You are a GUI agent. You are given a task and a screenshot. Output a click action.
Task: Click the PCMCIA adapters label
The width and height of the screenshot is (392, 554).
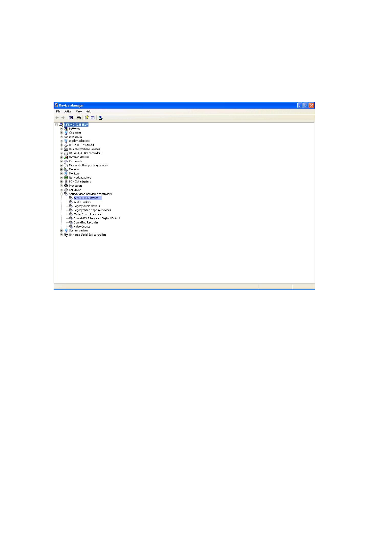point(80,181)
